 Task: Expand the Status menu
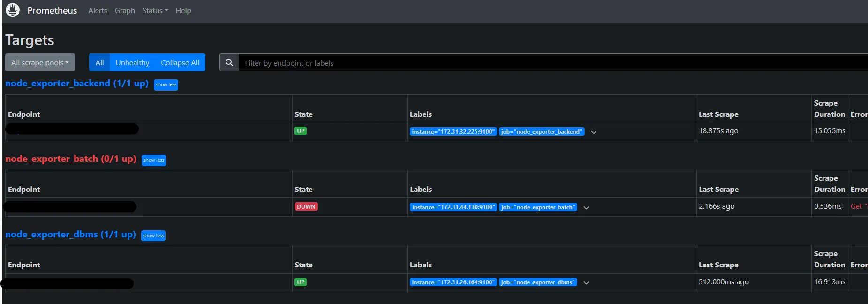(155, 10)
